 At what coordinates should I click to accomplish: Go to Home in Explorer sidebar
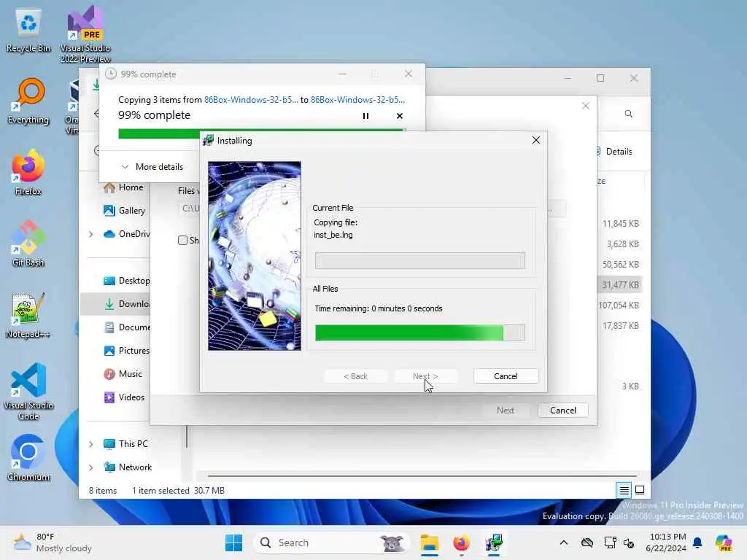point(123,187)
